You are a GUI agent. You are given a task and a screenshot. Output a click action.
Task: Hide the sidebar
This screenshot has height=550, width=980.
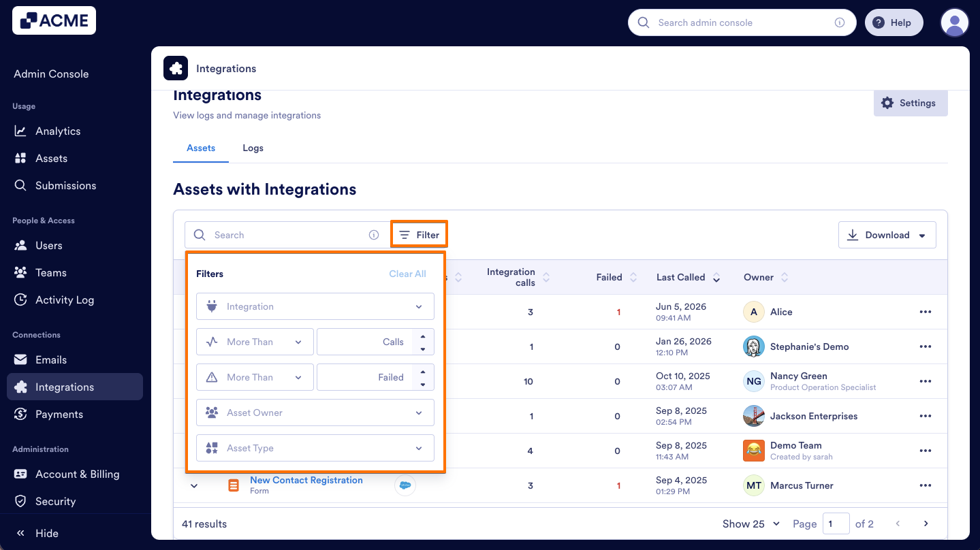[x=38, y=533]
